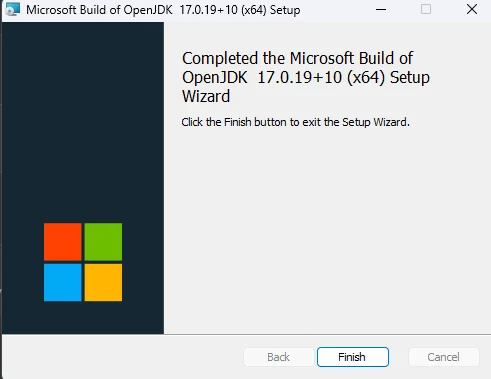Click the 'Click the Finish button' instruction text
491x379 pixels.
[x=295, y=122]
